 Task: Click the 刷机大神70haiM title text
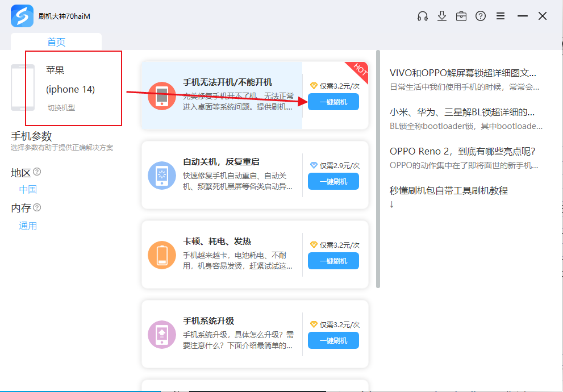coord(64,16)
